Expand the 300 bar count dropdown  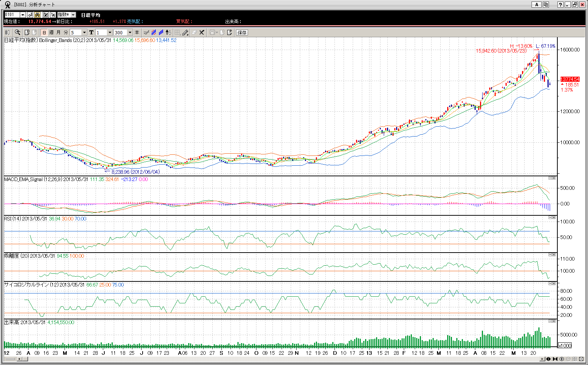point(130,32)
